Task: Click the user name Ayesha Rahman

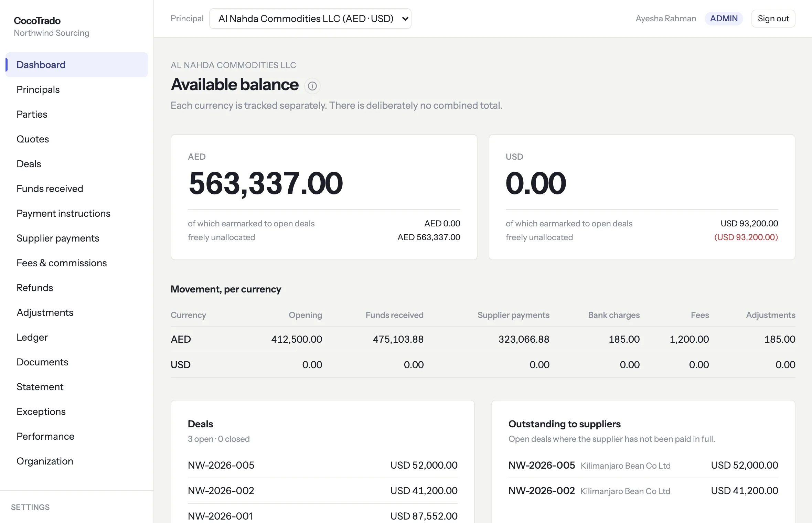Action: pos(666,19)
